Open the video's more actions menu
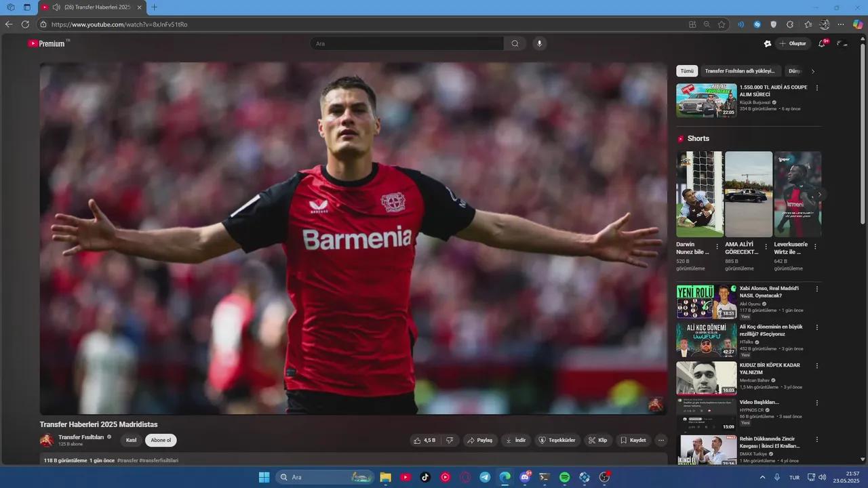Image resolution: width=868 pixels, height=488 pixels. [660, 440]
